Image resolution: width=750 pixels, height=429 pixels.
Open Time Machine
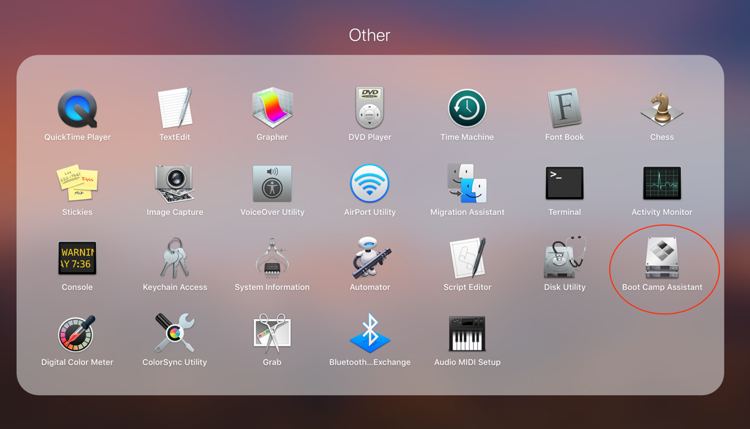point(467,108)
